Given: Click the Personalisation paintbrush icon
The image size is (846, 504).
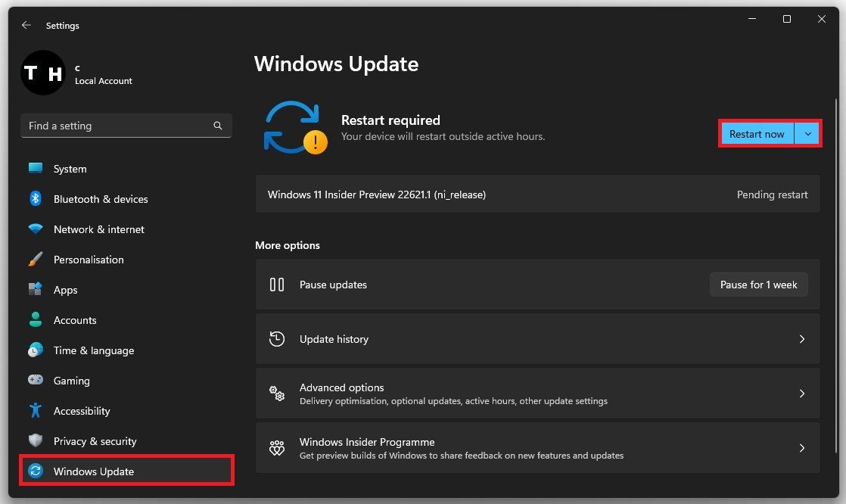Looking at the screenshot, I should (x=36, y=259).
